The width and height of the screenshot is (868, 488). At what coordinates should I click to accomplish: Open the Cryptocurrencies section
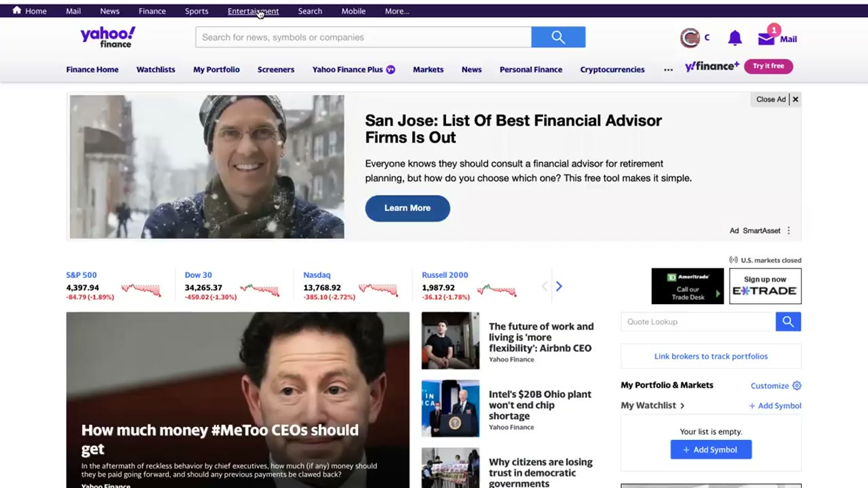tap(612, 69)
